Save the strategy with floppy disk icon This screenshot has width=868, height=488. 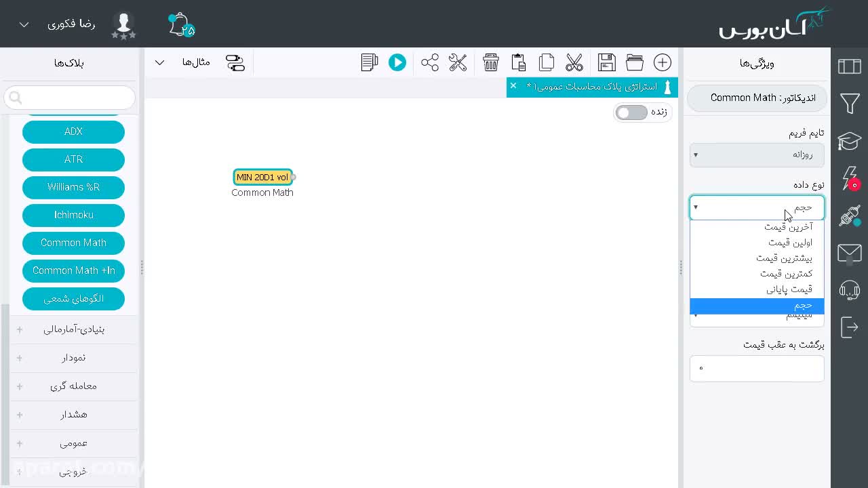[x=607, y=62]
